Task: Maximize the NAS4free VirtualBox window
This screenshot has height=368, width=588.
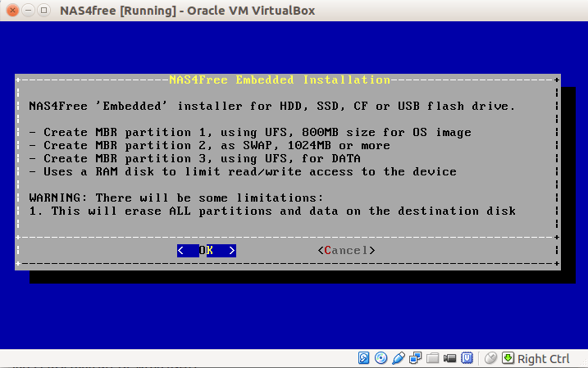Action: 44,10
